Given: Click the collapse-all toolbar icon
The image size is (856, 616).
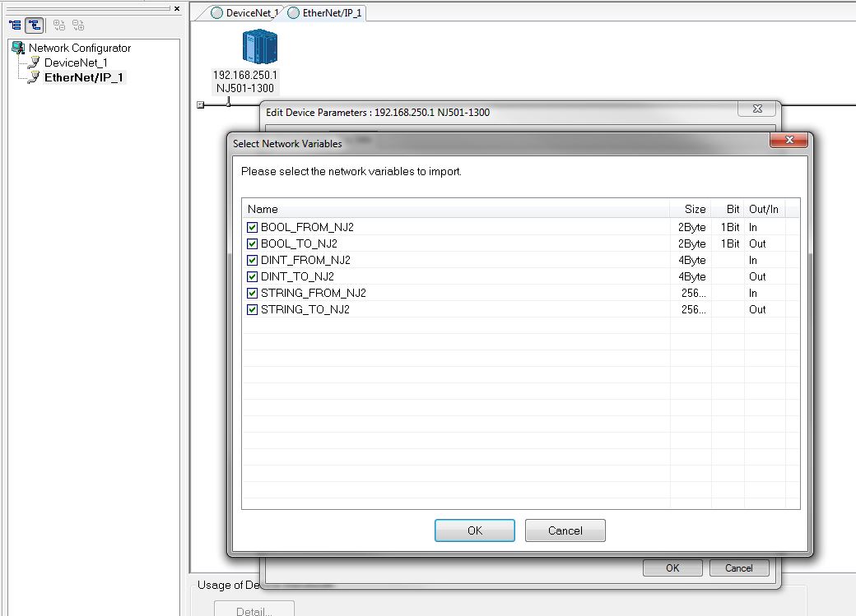Looking at the screenshot, I should [x=77, y=25].
